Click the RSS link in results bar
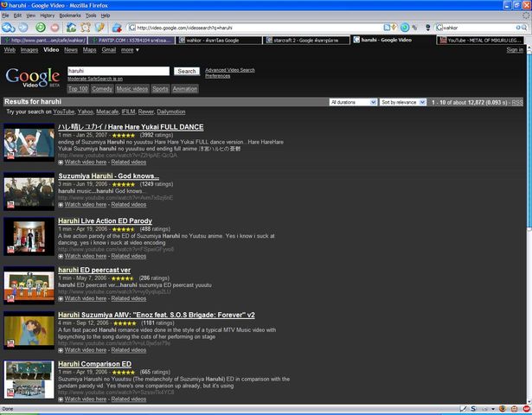Viewport: 532px width, 415px height. 517,102
